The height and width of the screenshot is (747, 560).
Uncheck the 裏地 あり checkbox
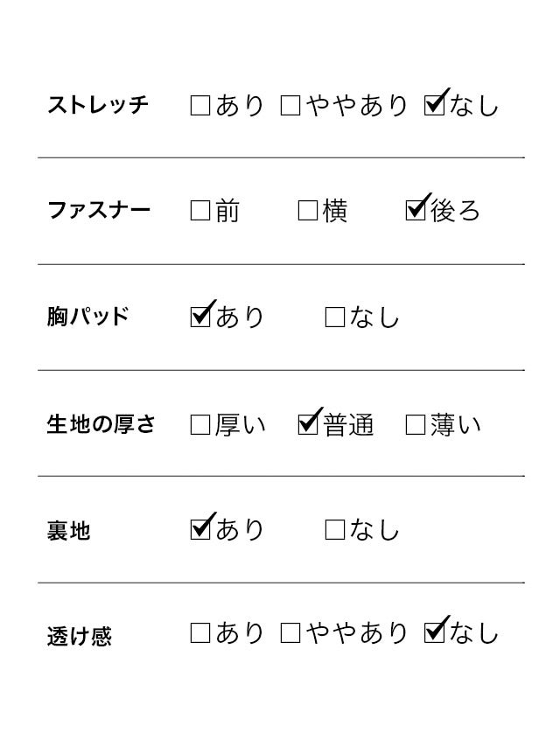(200, 528)
